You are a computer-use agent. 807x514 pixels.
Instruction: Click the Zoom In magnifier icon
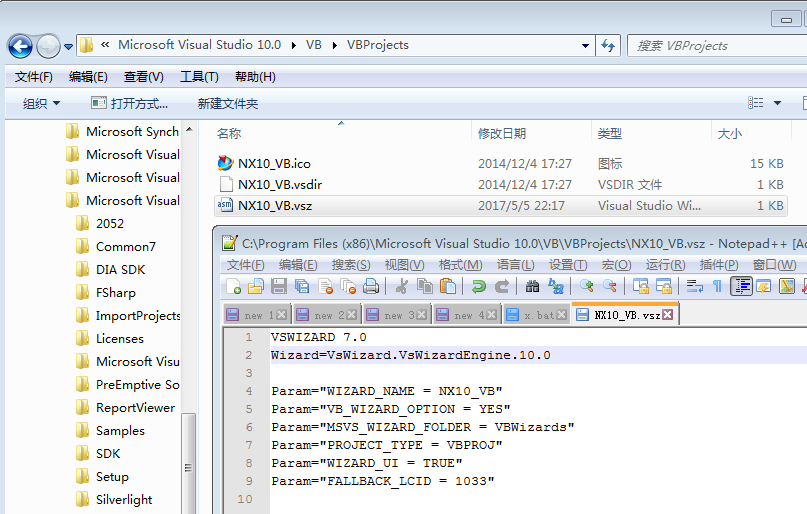click(x=587, y=286)
